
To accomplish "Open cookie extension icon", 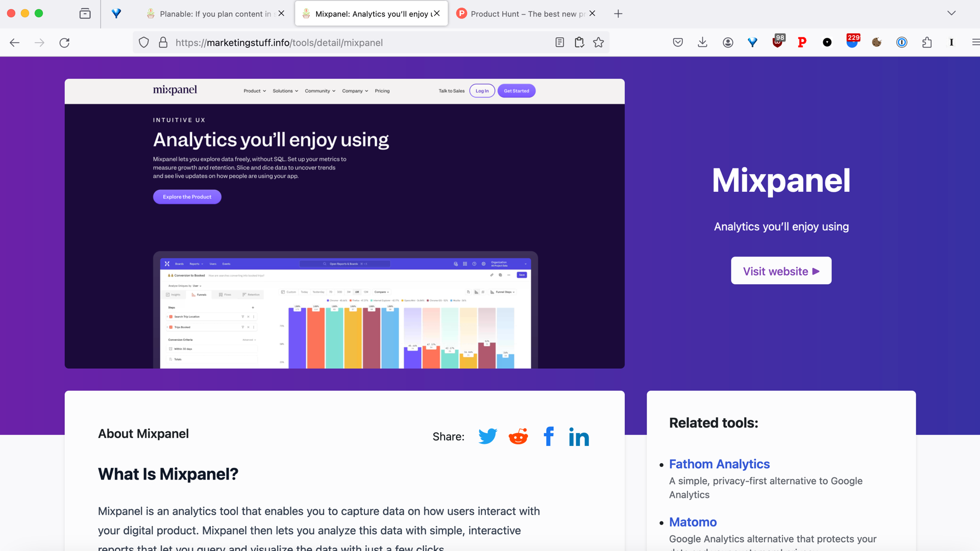I will tap(876, 42).
